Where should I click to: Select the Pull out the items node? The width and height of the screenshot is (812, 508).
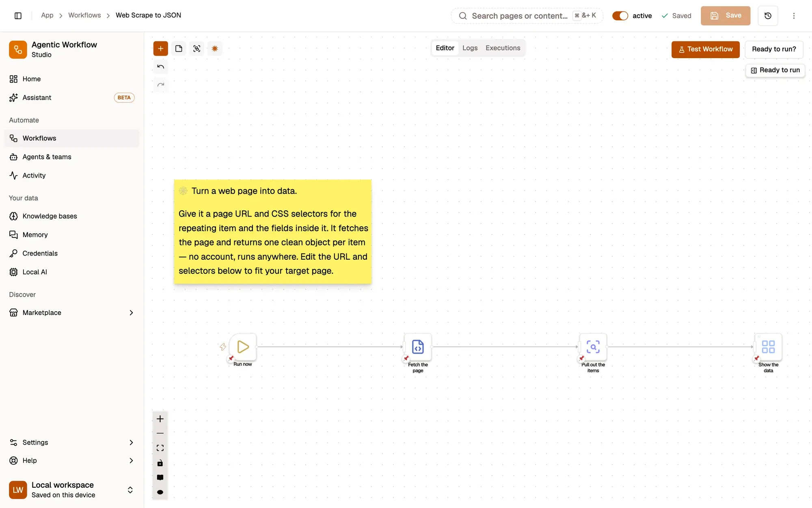coord(593,347)
